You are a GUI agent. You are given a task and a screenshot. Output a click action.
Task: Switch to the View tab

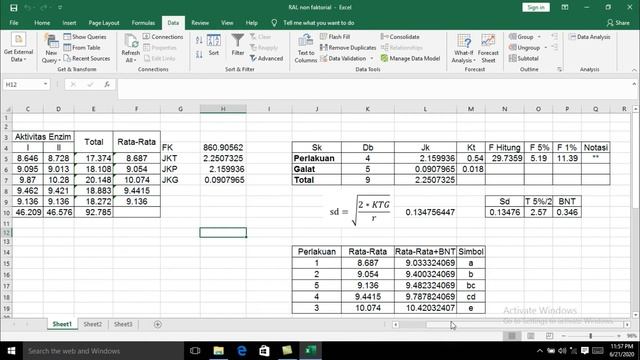click(x=227, y=23)
